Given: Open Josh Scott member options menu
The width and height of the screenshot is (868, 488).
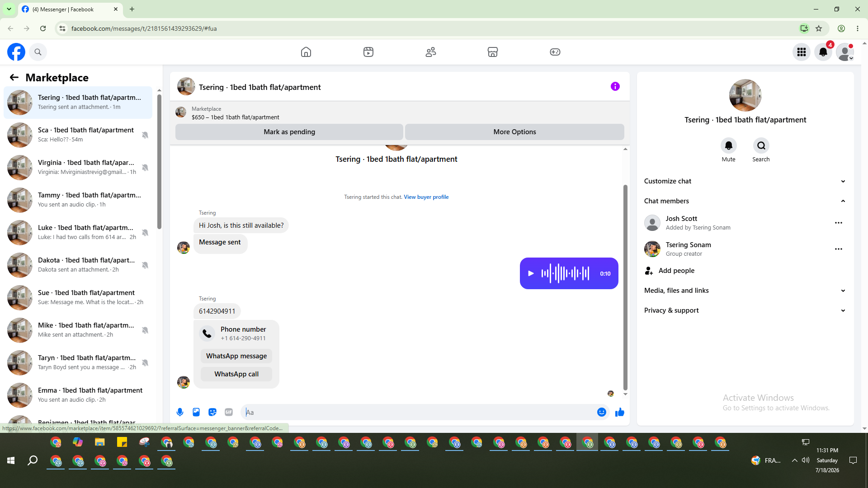Looking at the screenshot, I should (x=839, y=223).
